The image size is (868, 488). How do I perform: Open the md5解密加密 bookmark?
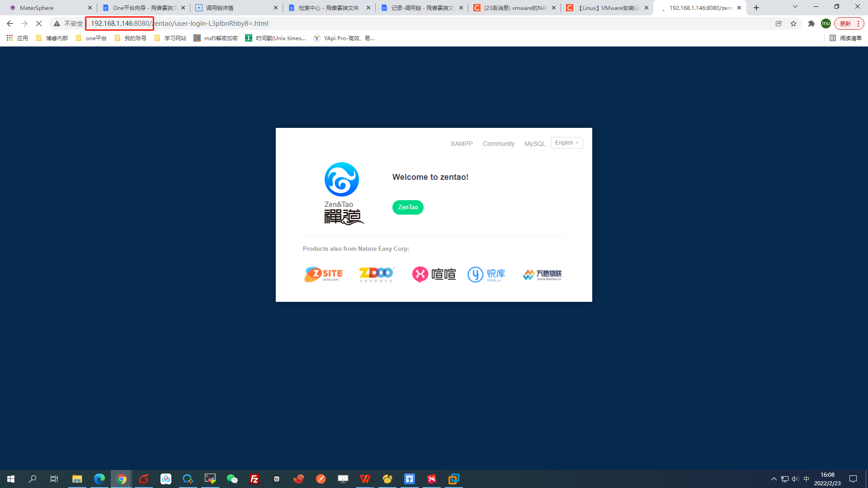coord(216,38)
